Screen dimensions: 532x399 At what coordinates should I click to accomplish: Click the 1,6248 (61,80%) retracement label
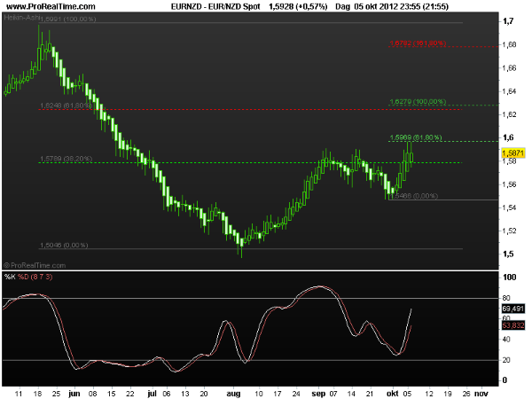pos(66,106)
